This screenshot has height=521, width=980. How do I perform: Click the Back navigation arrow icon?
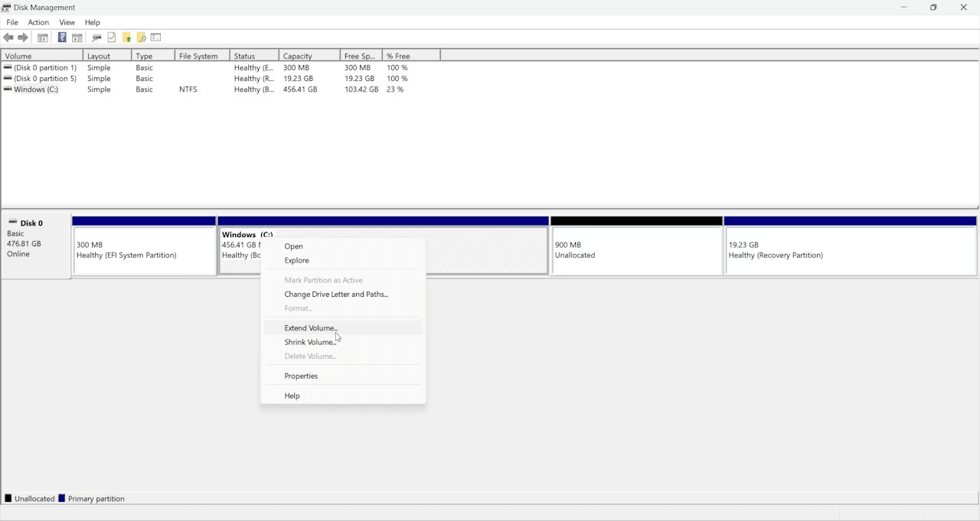click(8, 37)
